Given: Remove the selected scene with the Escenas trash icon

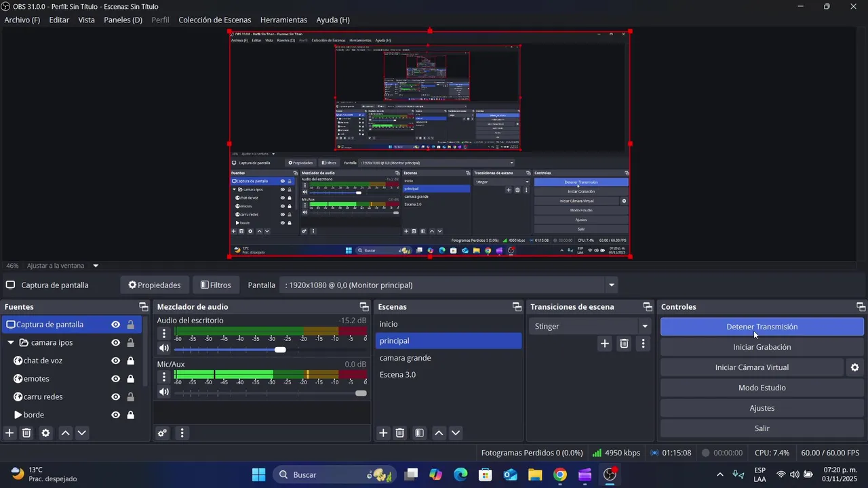Looking at the screenshot, I should pyautogui.click(x=400, y=433).
